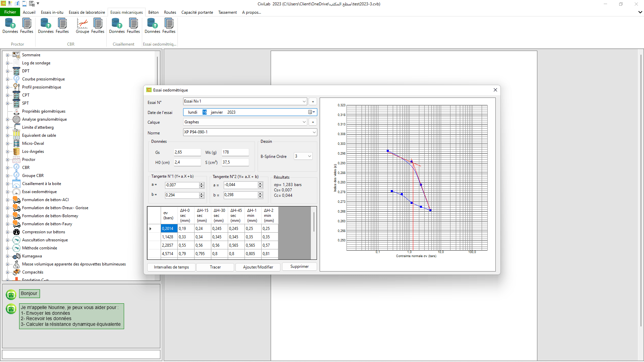
Task: Adjust Tangente N°1 b value stepper
Action: coord(202,195)
